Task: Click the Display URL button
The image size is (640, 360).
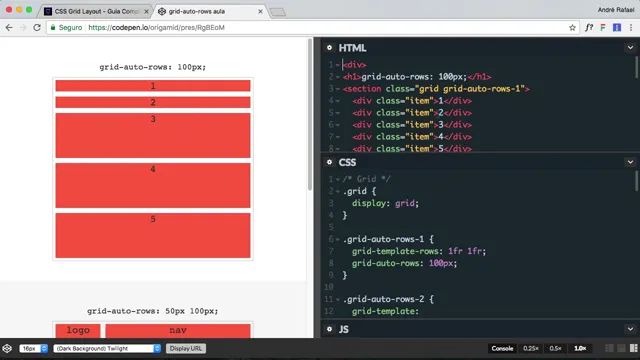Action: (186, 349)
